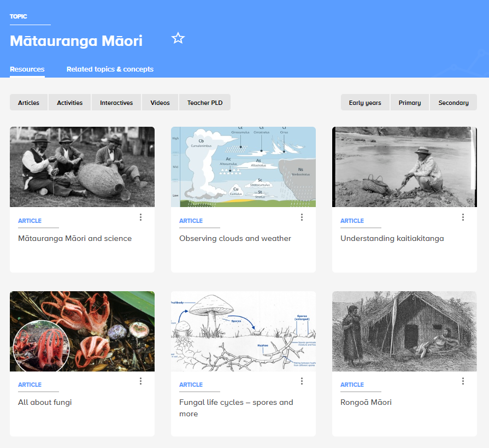The width and height of the screenshot is (489, 448).
Task: Click the TOPIC label in header
Action: point(19,16)
